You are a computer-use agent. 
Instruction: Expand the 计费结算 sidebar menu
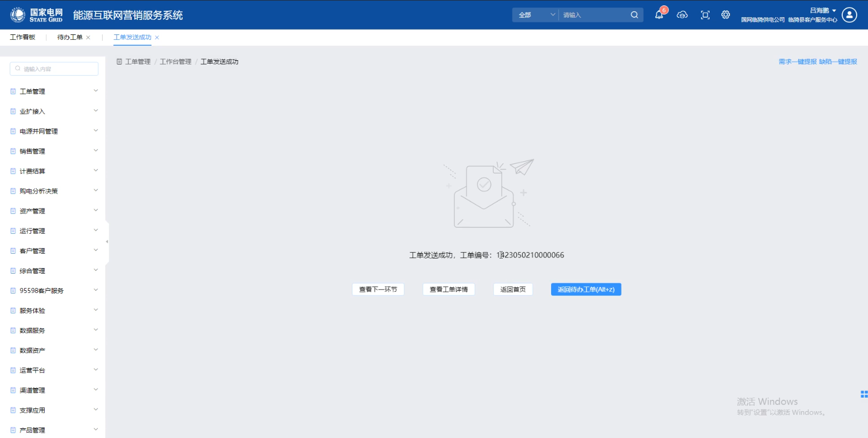point(54,171)
